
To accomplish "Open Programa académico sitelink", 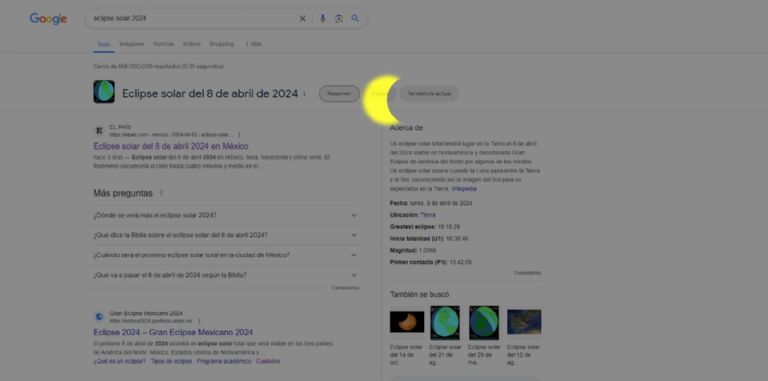I will pyautogui.click(x=224, y=361).
